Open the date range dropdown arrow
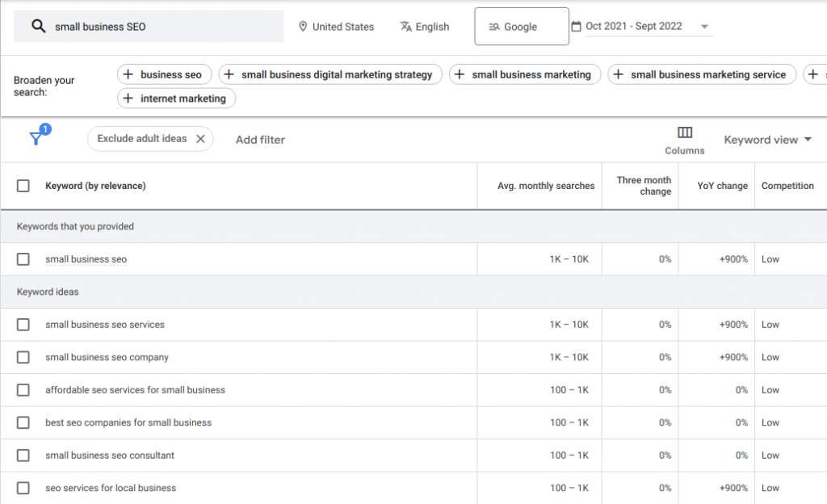The image size is (827, 504). point(704,27)
